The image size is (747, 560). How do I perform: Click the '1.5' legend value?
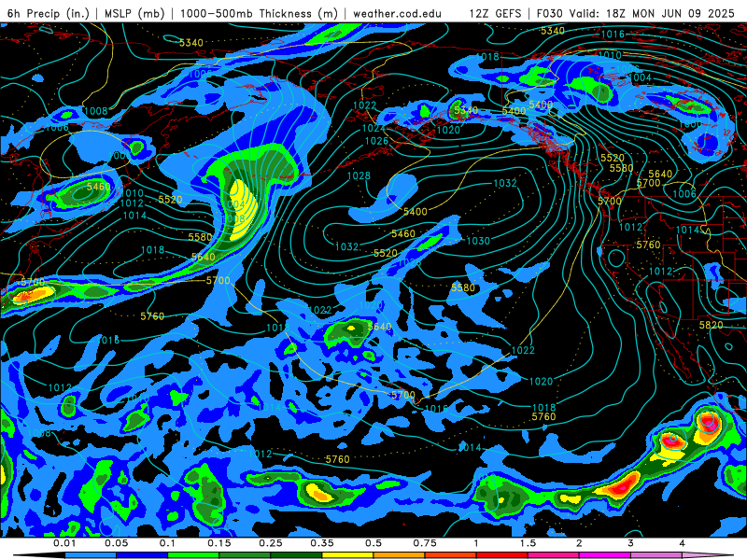coord(528,543)
